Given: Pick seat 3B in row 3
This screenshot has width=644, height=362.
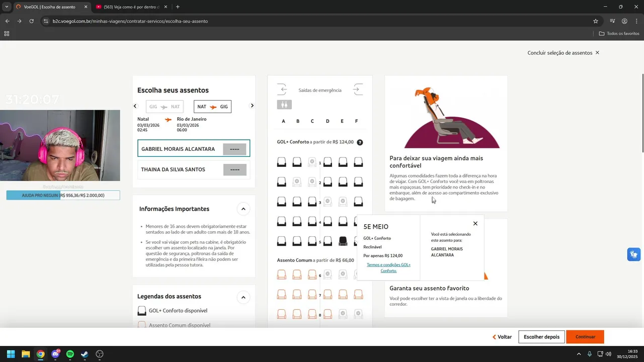Looking at the screenshot, I should tap(297, 202).
